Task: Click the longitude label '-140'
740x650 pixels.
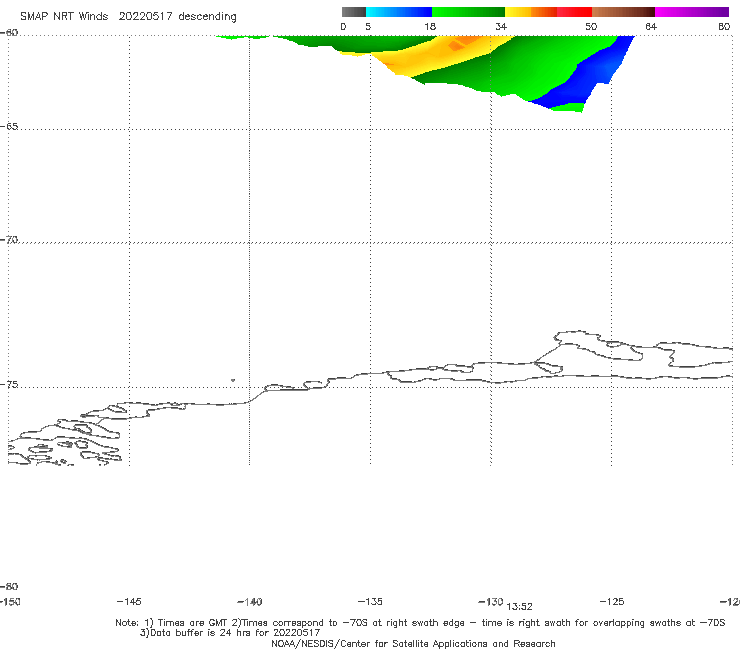Action: tap(250, 601)
